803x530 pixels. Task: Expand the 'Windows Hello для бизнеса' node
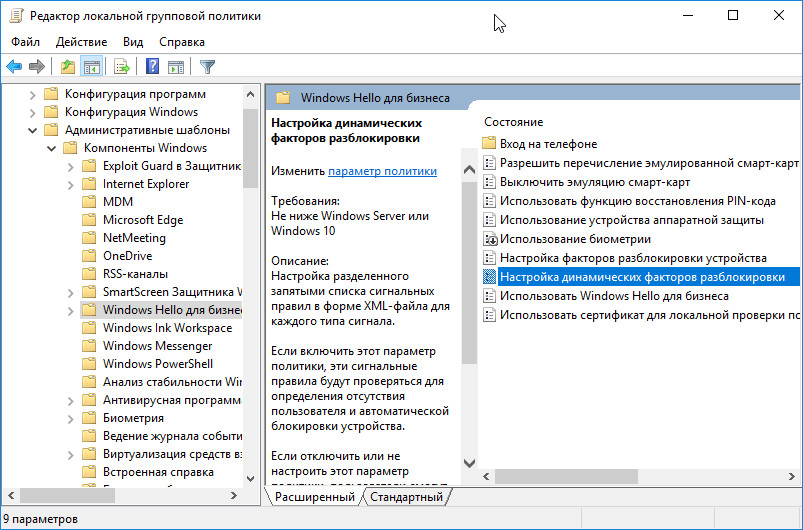pyautogui.click(x=69, y=310)
